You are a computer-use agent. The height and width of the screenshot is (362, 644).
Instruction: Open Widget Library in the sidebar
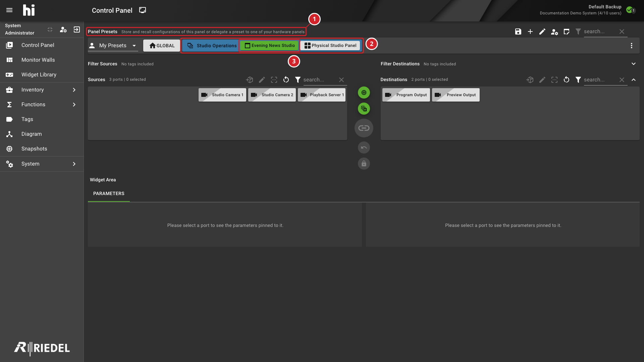click(x=42, y=75)
